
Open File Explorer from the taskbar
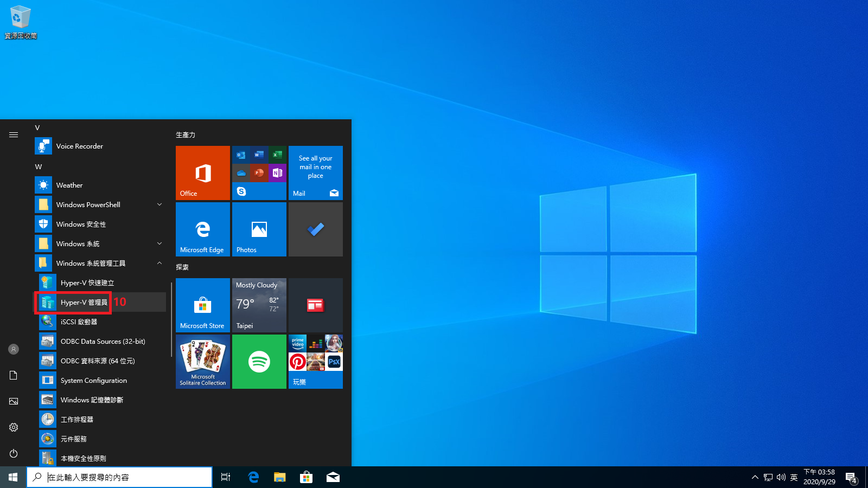279,477
